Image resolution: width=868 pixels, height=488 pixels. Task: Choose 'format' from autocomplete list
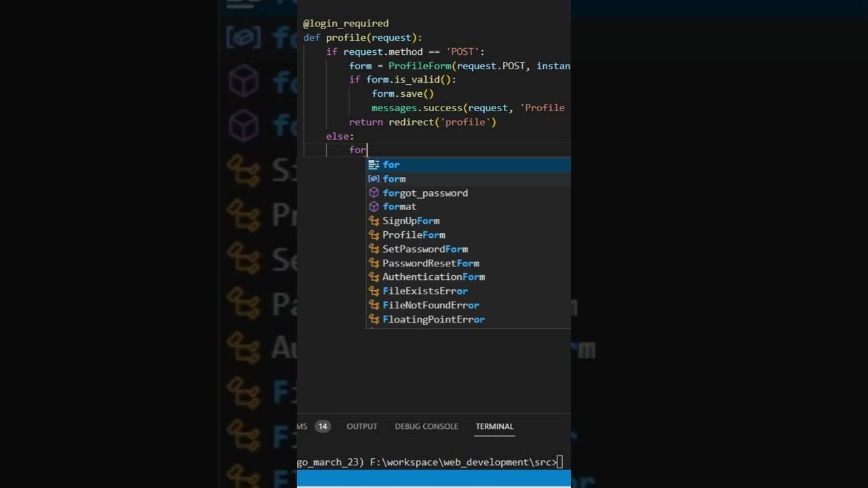(x=469, y=207)
